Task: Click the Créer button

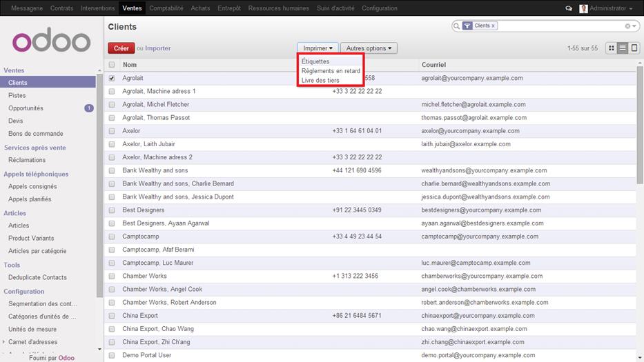Action: 121,48
